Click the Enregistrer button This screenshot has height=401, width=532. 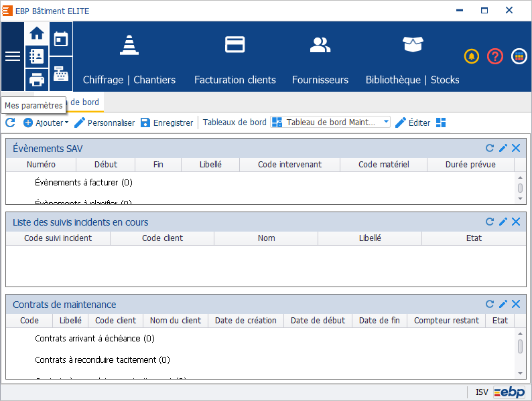coord(167,123)
